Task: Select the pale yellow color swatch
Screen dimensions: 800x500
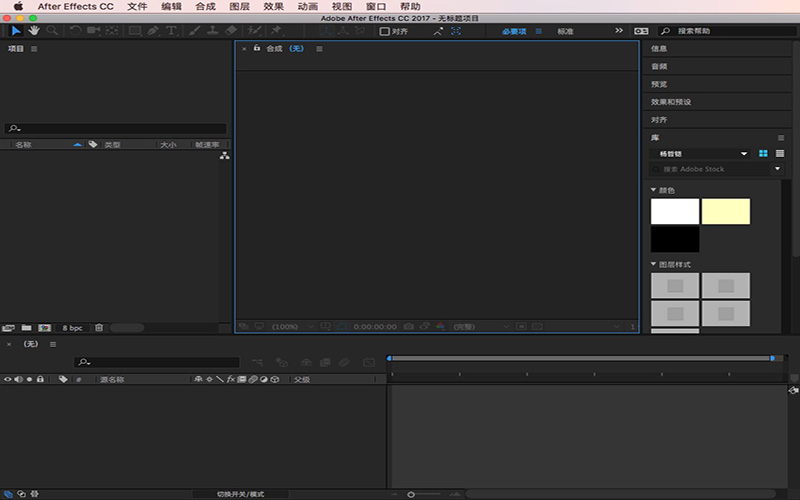Action: point(726,211)
